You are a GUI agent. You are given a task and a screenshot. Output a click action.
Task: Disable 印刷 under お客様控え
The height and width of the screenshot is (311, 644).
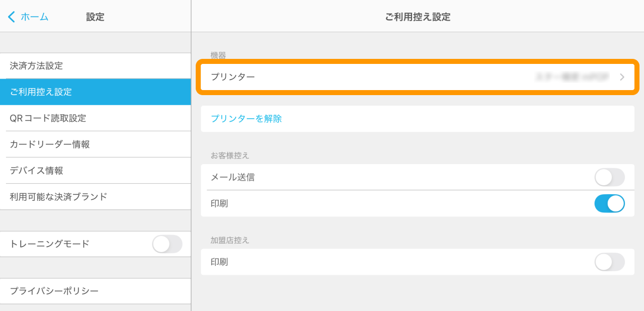(609, 203)
